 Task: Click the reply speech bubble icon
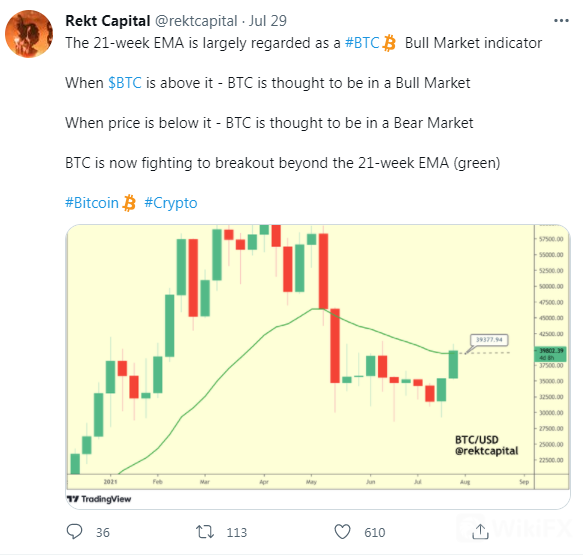74,532
